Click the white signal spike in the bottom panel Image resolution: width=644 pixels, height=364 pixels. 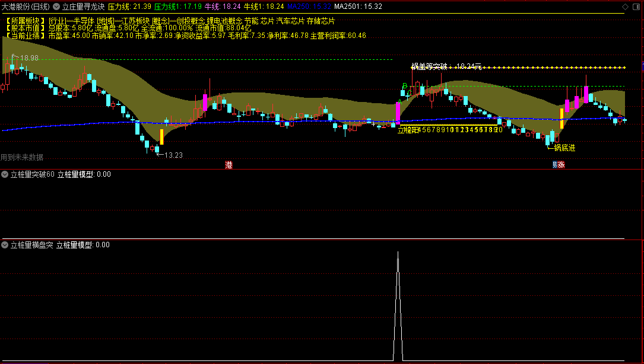398,306
